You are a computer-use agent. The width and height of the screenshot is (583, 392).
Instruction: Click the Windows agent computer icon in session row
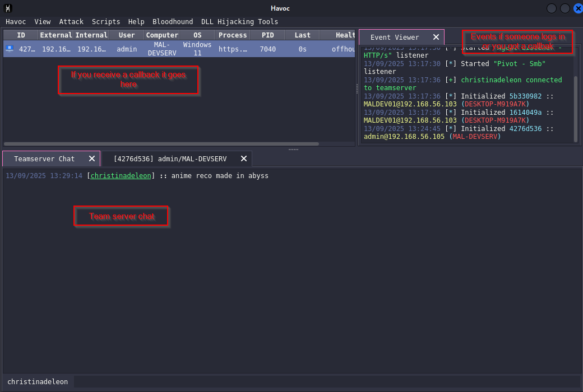[10, 49]
